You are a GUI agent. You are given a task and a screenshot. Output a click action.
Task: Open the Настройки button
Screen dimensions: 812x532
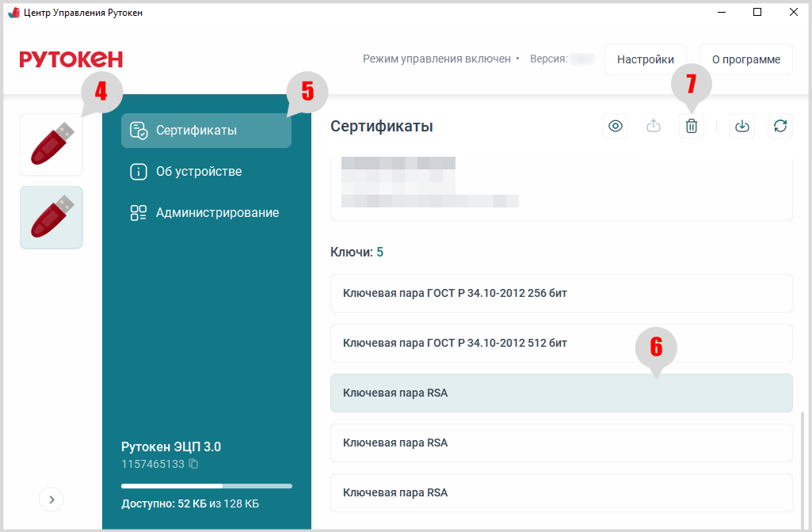coord(645,59)
